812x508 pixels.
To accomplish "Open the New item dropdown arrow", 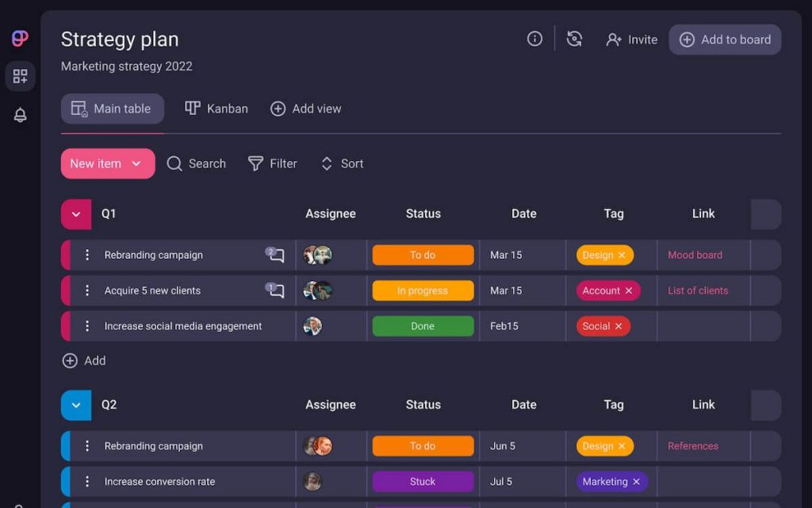I will click(136, 164).
